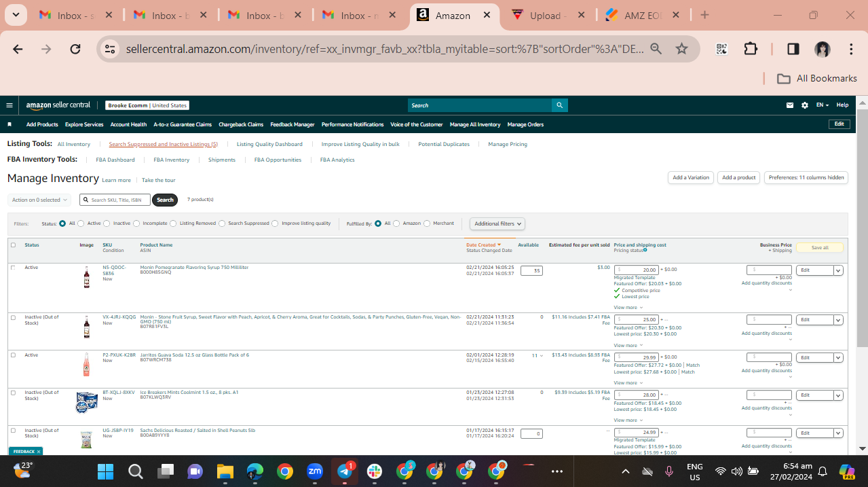
Task: Check the select-all checkbox in the table header
Action: 13,245
